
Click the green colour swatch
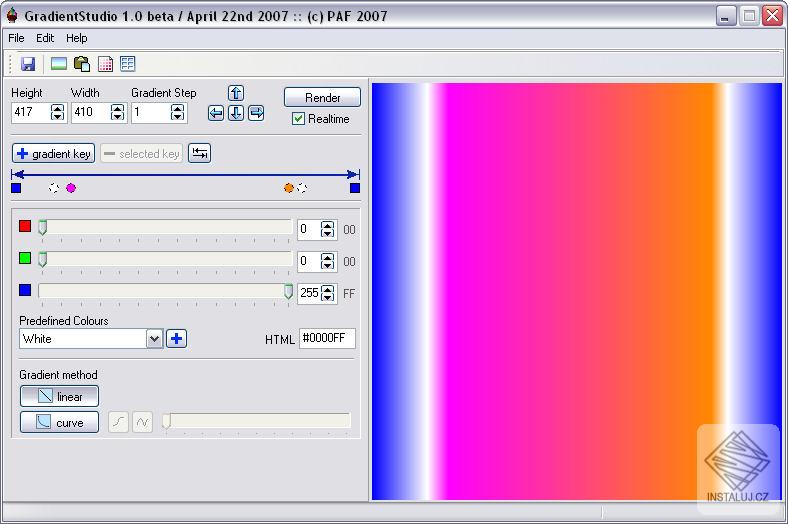25,258
